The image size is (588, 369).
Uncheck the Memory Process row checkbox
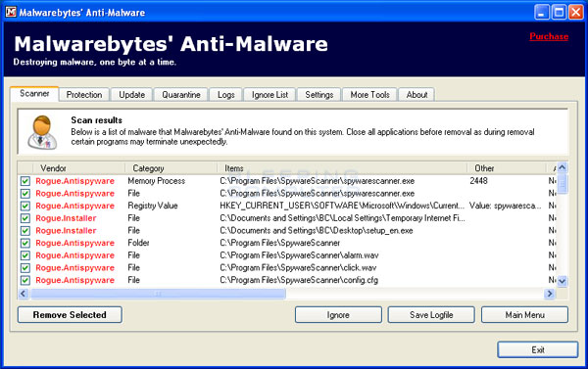(25, 181)
